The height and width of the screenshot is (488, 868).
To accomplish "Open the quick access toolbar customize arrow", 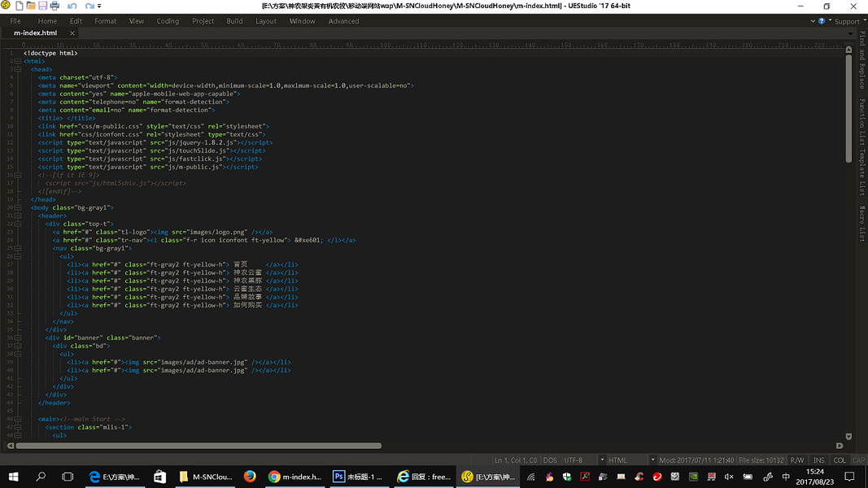I will (x=99, y=6).
